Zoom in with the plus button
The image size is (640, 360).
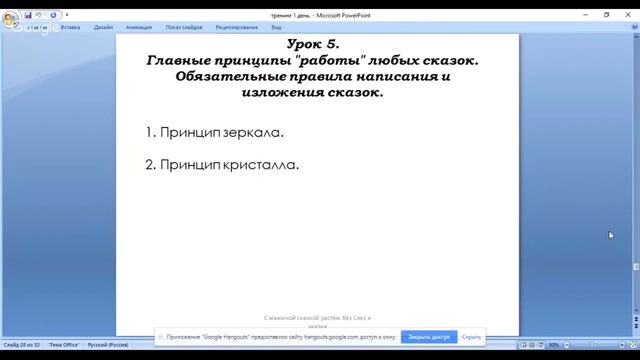pyautogui.click(x=622, y=345)
